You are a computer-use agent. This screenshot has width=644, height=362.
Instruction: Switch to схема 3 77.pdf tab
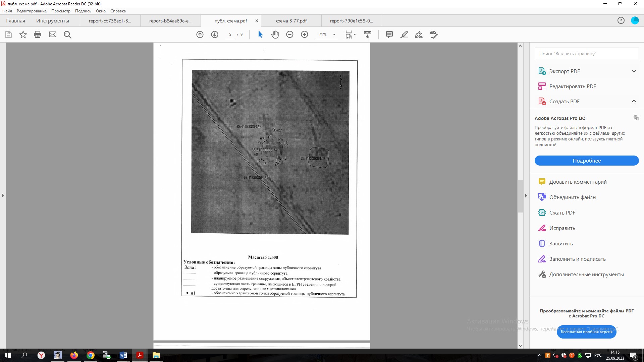[291, 20]
